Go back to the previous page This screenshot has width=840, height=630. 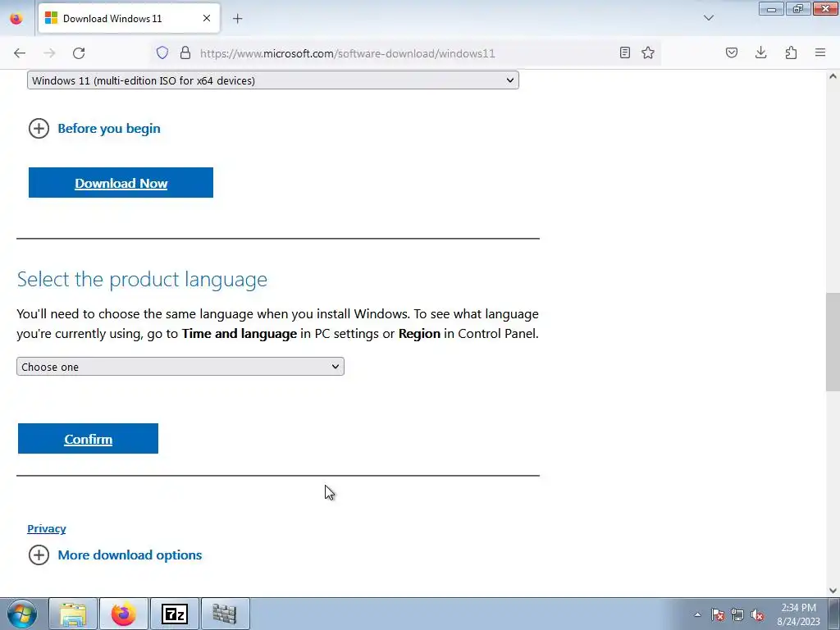pos(20,53)
